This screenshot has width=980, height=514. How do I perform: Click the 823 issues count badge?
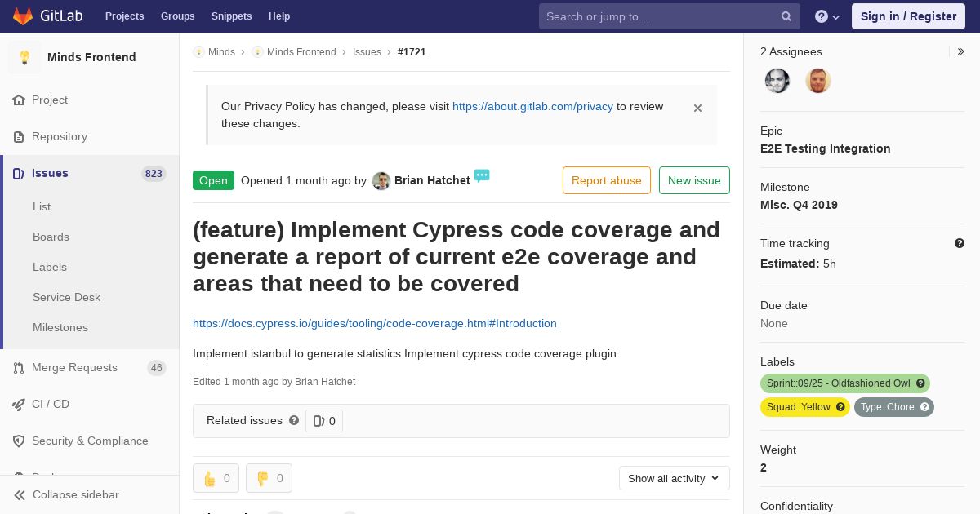(x=154, y=173)
